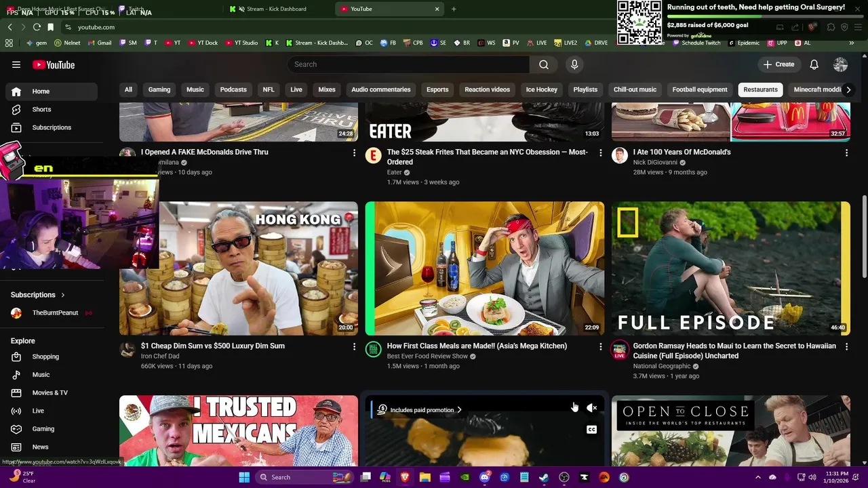Bookmark this page icon
The image size is (868, 488).
click(x=50, y=27)
